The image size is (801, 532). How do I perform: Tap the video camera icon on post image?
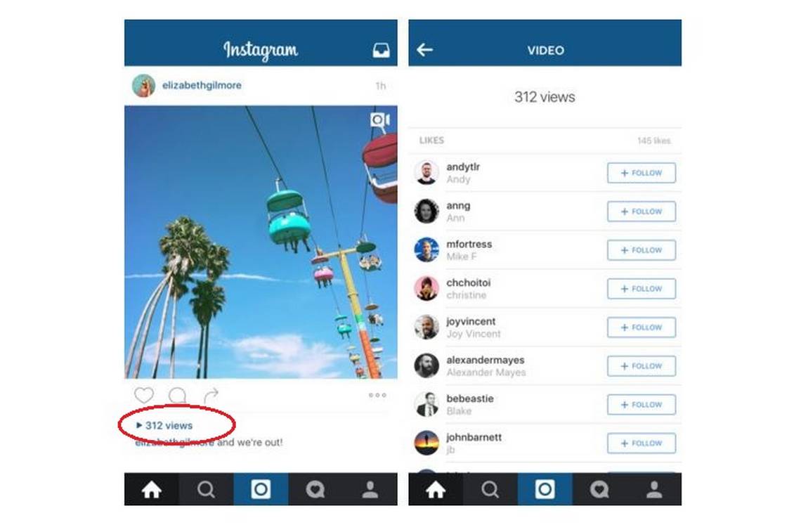pos(379,120)
